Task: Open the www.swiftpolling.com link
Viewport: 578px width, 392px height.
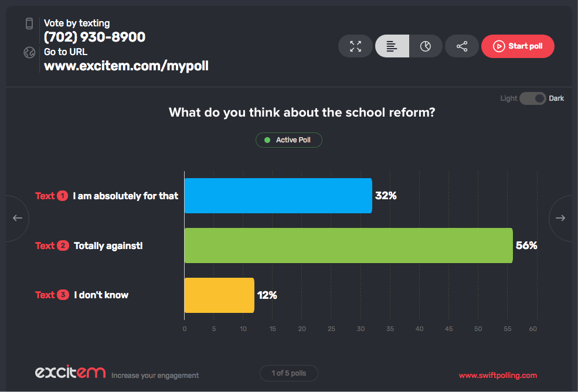Action: tap(498, 376)
